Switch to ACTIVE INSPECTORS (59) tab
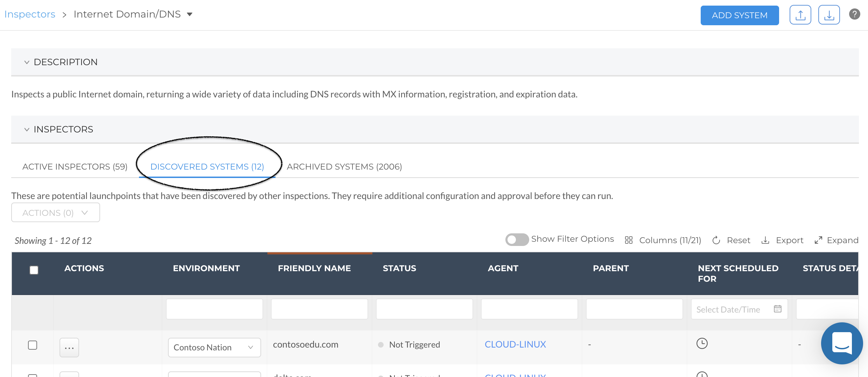 75,166
